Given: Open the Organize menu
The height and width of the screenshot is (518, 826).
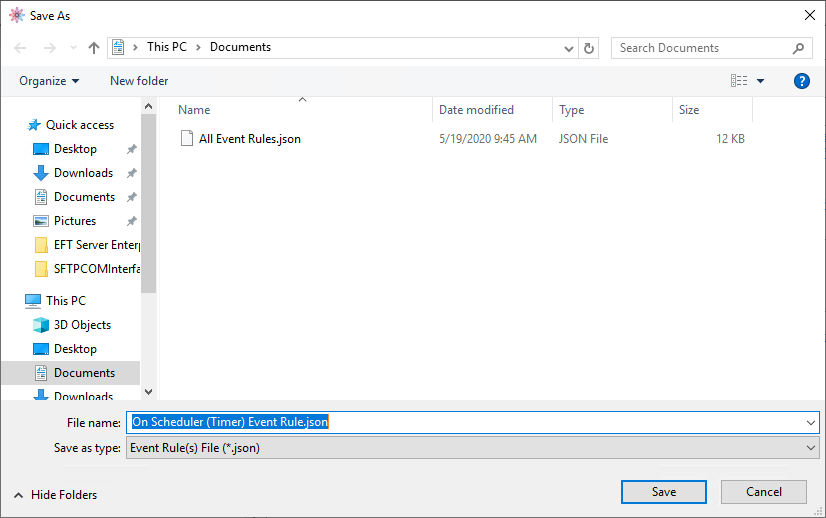Looking at the screenshot, I should [x=49, y=81].
